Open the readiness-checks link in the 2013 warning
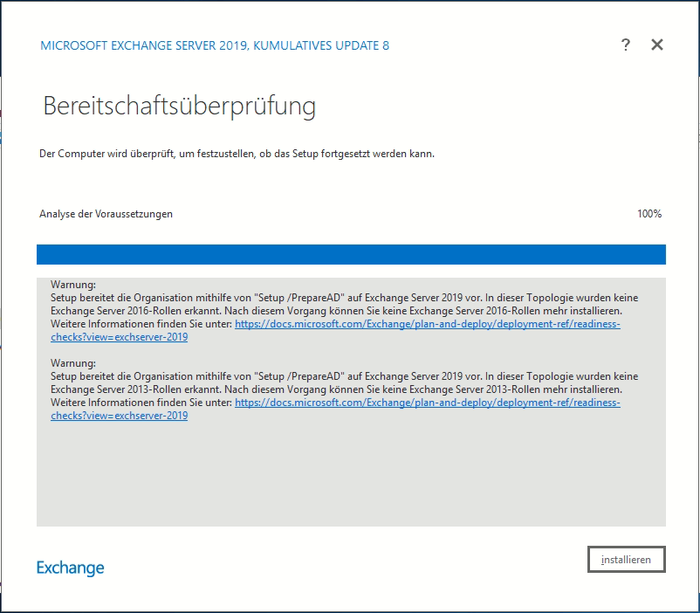The width and height of the screenshot is (700, 613). [x=428, y=403]
